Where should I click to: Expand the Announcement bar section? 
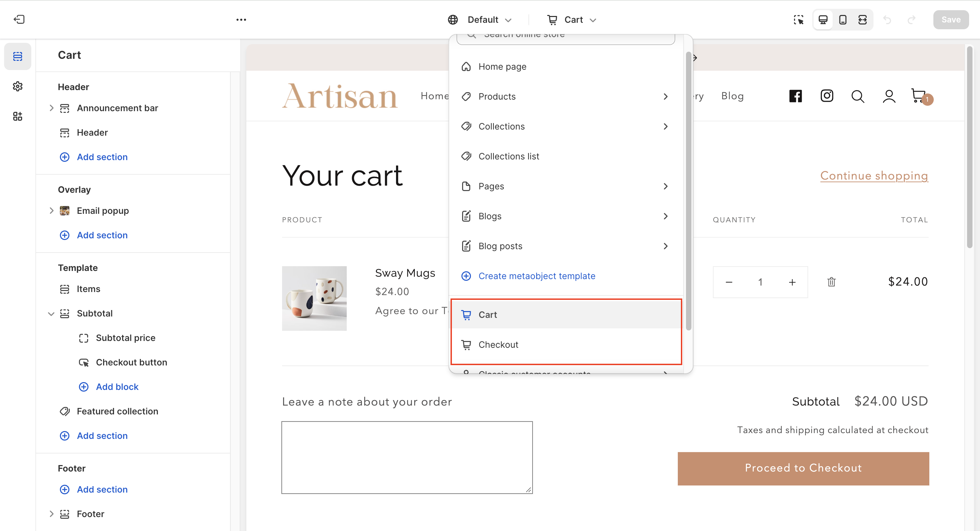(x=51, y=108)
